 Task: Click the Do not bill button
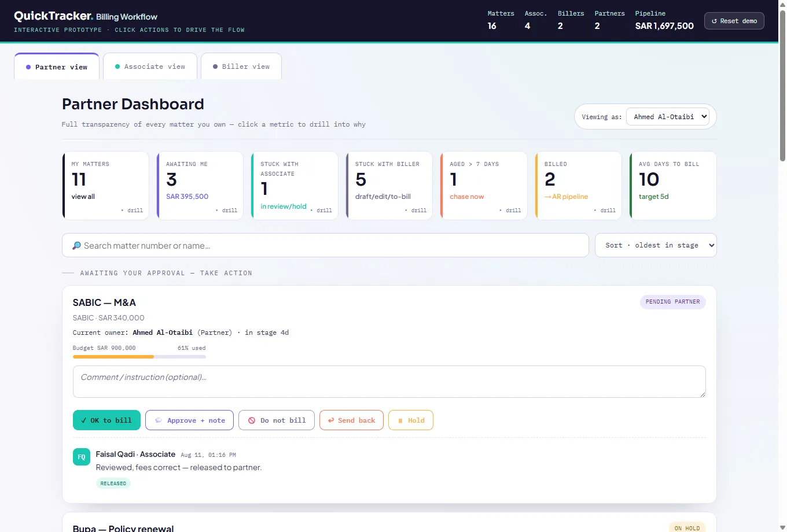(x=277, y=420)
